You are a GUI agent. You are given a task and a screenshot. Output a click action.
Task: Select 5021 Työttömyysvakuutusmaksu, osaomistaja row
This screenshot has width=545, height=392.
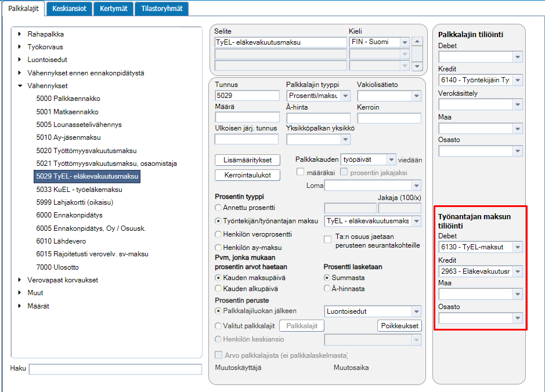click(x=106, y=164)
